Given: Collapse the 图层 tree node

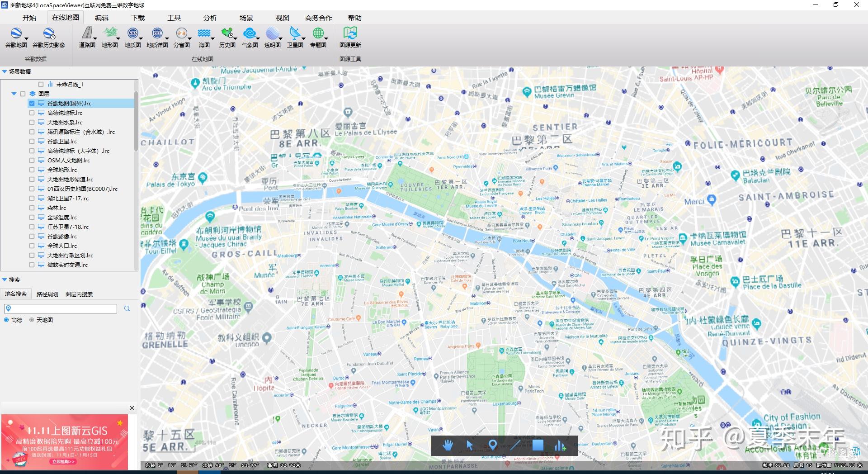Looking at the screenshot, I should click(x=14, y=94).
